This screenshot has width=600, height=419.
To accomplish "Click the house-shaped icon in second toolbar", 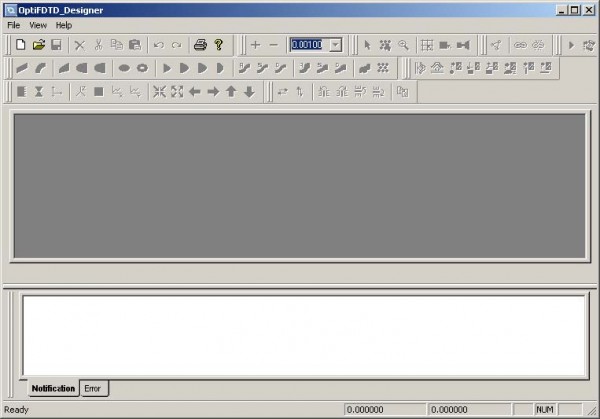I will click(437, 68).
